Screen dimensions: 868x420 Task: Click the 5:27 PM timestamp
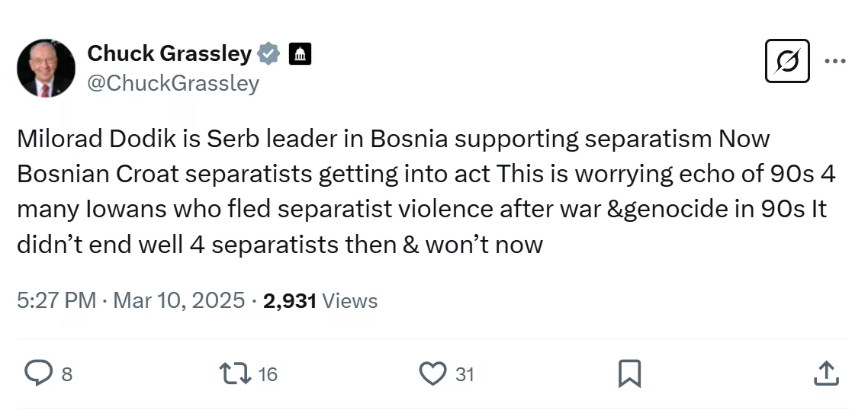coord(56,301)
